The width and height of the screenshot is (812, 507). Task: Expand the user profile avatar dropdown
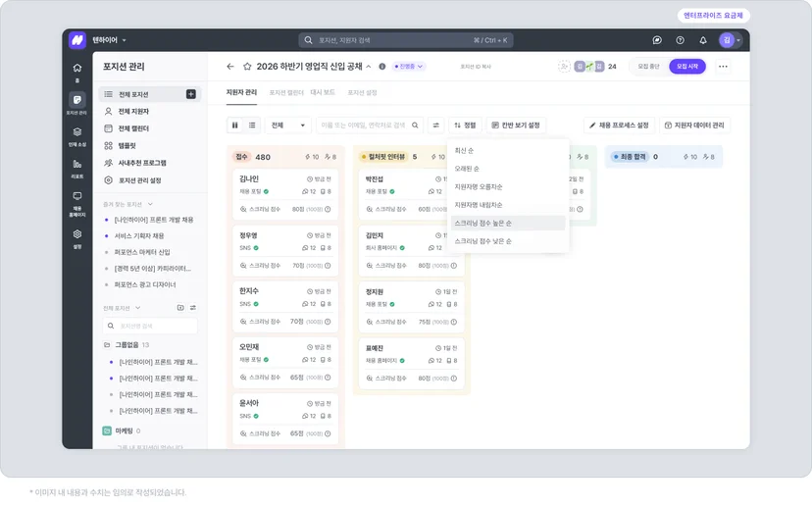(x=731, y=40)
